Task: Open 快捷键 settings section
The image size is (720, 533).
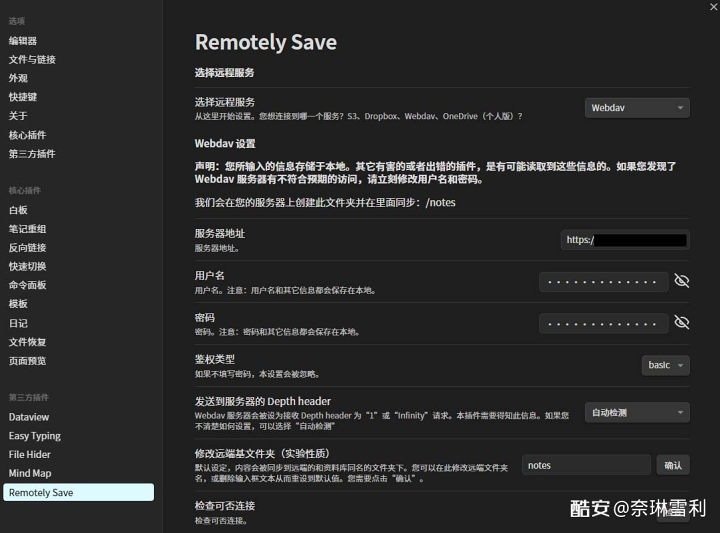Action: click(x=23, y=97)
